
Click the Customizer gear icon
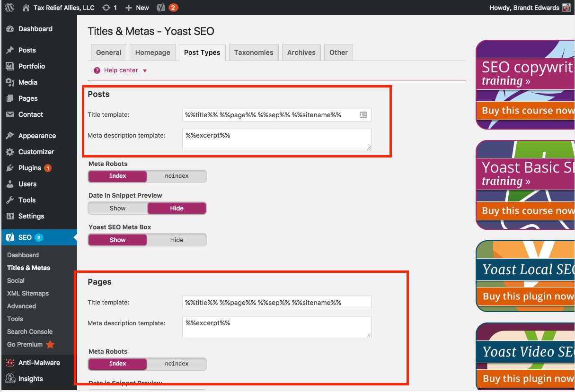coord(10,152)
